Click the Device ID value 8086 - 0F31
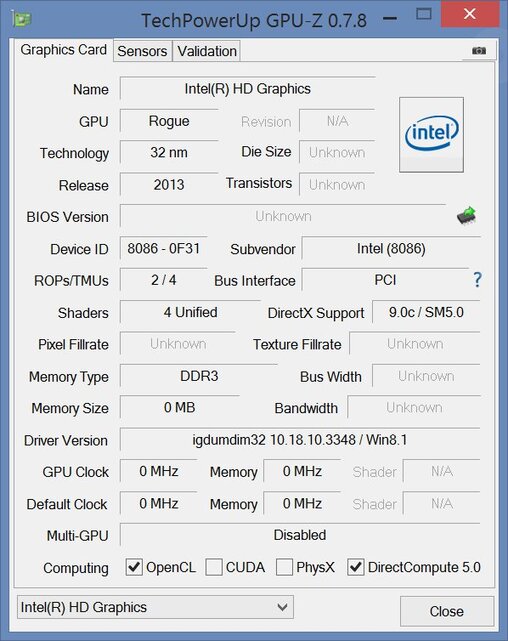Viewport: 508px width, 641px height. pos(163,248)
